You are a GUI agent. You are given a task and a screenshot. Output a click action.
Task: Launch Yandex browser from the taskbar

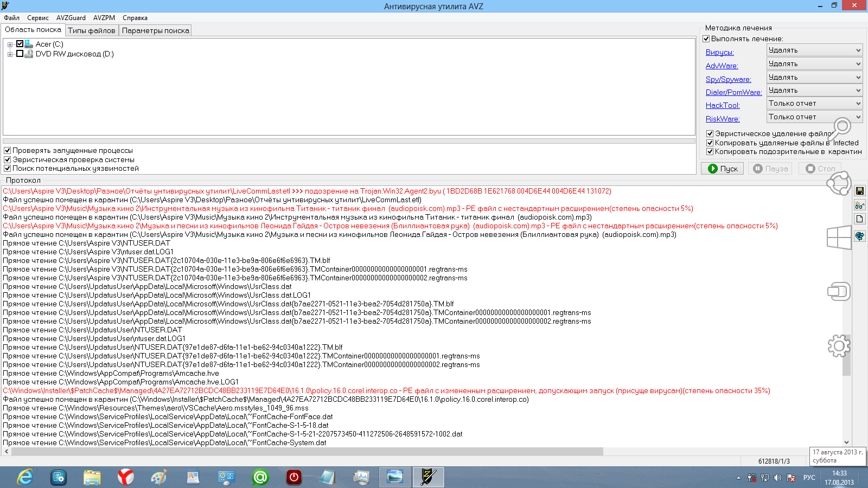(126, 477)
